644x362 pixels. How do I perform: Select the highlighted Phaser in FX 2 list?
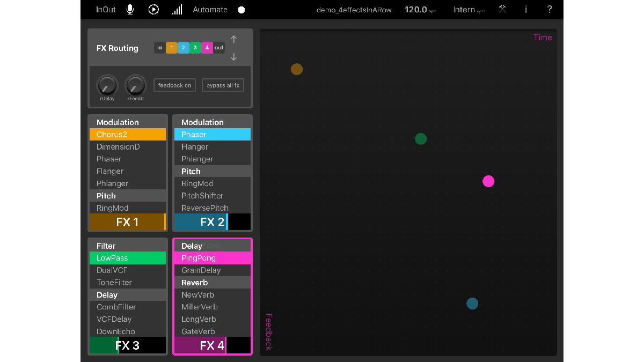tap(213, 134)
